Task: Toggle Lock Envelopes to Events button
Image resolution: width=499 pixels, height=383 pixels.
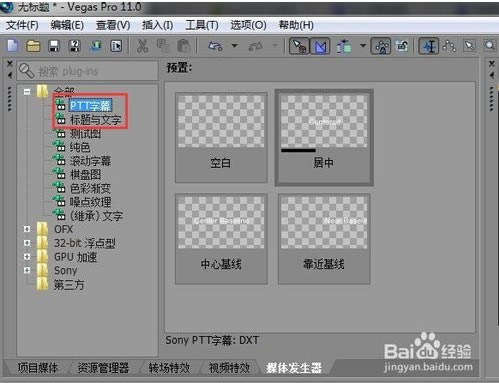Action: [381, 46]
